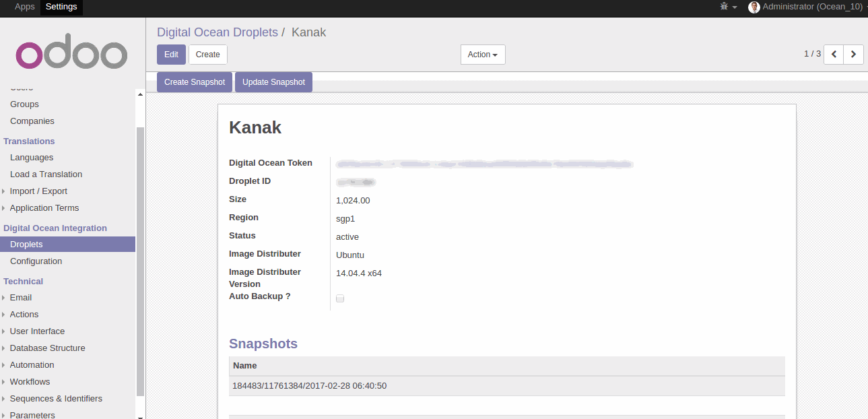The height and width of the screenshot is (419, 868).
Task: Click the Size value 1,024.00
Action: (353, 201)
